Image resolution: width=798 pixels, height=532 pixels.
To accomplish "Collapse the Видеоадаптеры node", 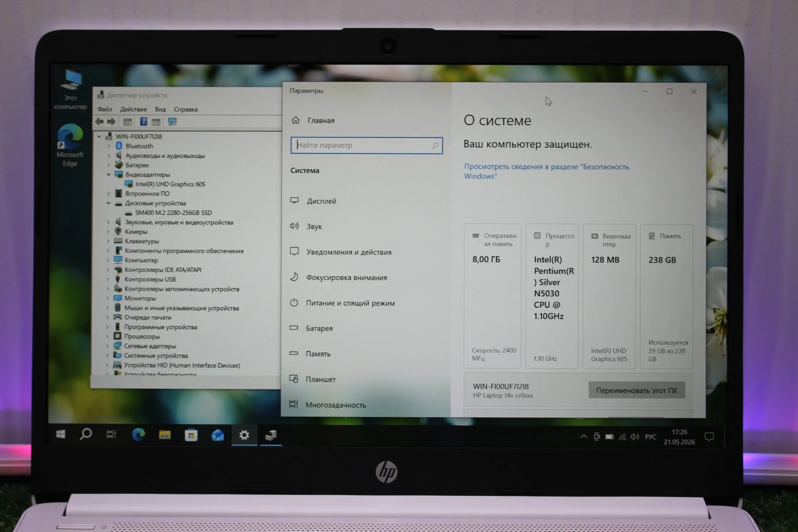I will (108, 175).
